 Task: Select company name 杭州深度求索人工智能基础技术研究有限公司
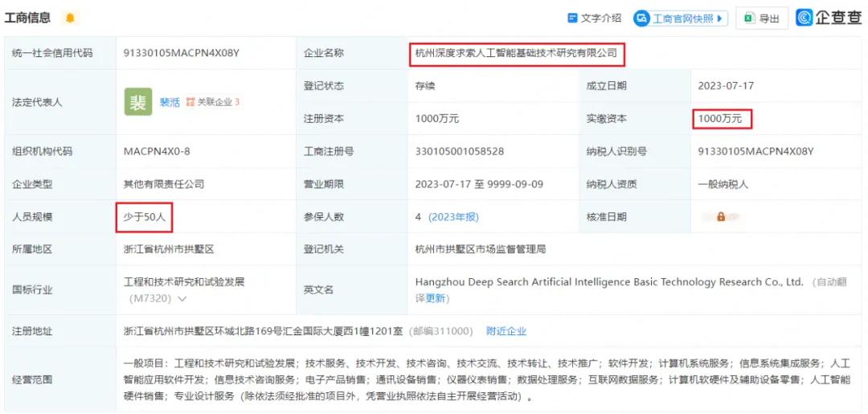[516, 53]
